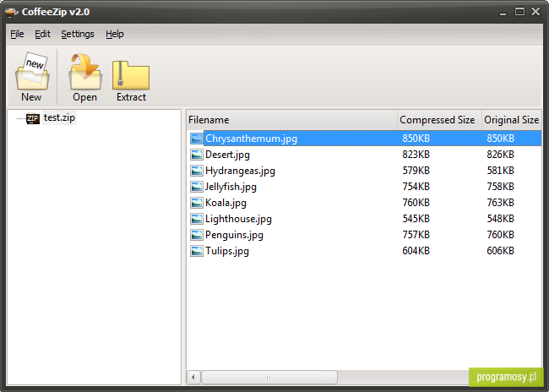Click the ZIP icon beside test.zip

click(33, 118)
